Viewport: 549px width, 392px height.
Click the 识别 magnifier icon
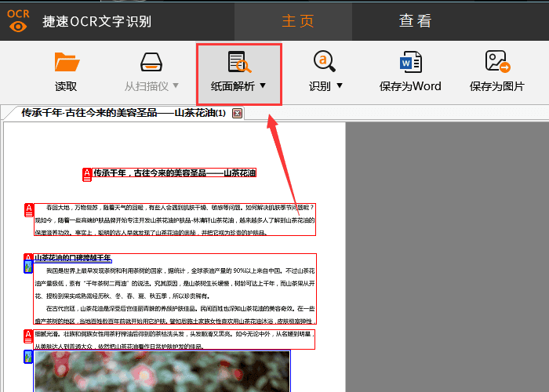coord(324,61)
